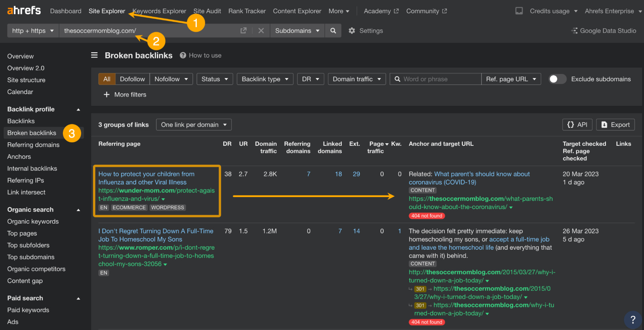Toggle the Exclude subdomains switch
This screenshot has height=330, width=644.
(x=557, y=79)
